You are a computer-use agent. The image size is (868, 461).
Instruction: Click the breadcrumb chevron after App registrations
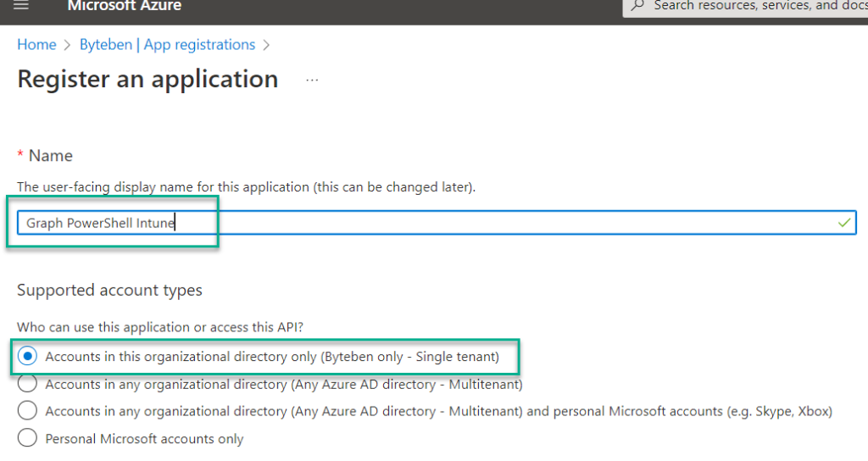pyautogui.click(x=266, y=46)
